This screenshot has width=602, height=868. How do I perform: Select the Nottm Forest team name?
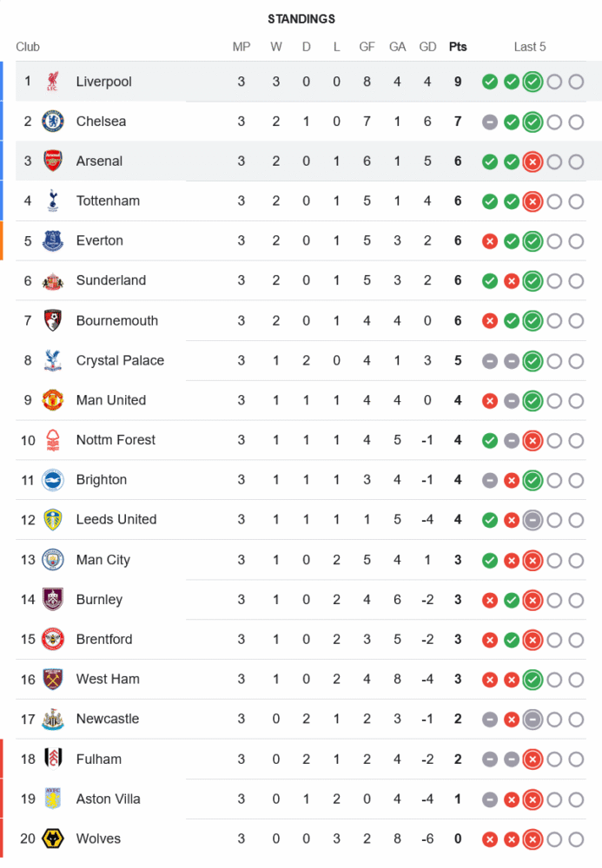116,440
